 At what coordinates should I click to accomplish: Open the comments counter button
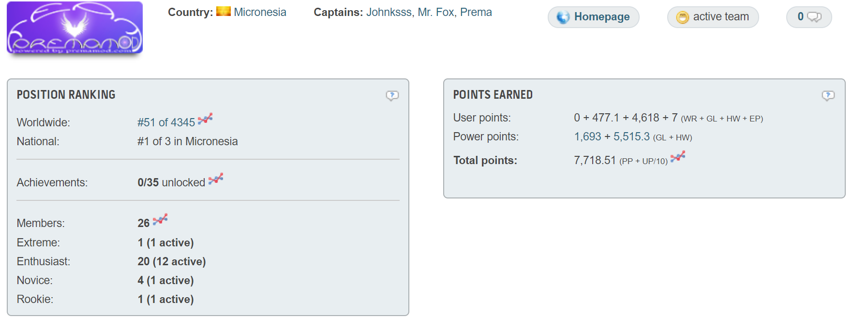pos(808,17)
